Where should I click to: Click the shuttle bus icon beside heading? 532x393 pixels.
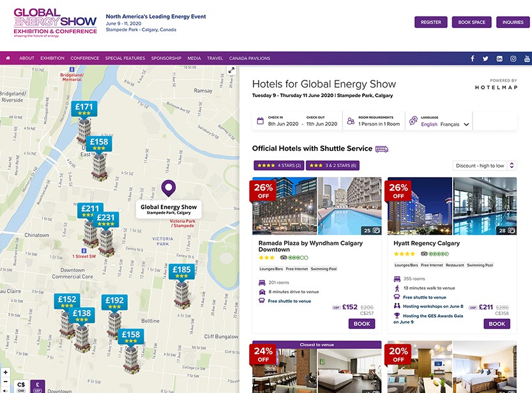(x=382, y=149)
